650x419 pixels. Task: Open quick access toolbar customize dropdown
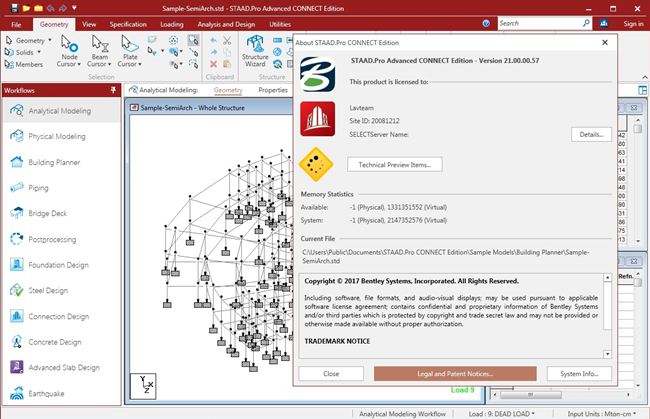[x=74, y=8]
